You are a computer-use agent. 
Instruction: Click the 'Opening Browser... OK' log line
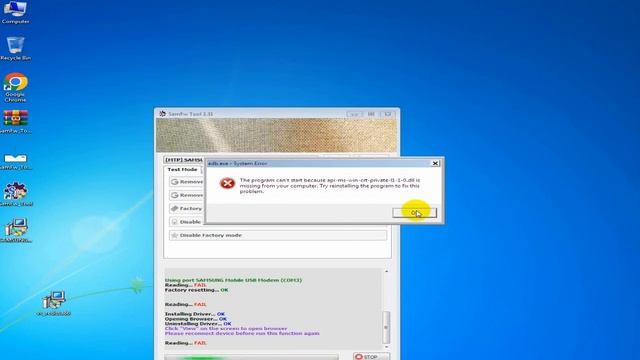(196, 319)
